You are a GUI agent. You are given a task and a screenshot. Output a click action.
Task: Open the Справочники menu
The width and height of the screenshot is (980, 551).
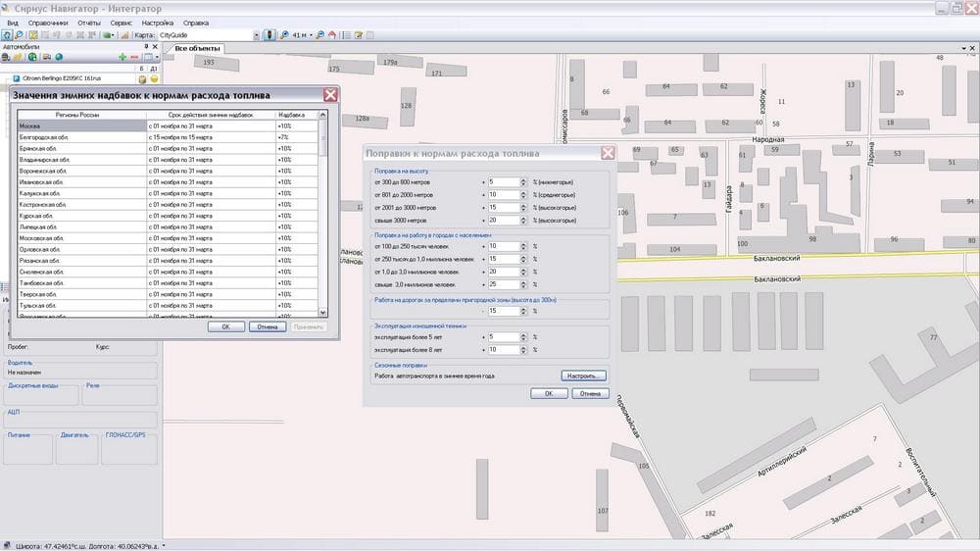coord(48,22)
